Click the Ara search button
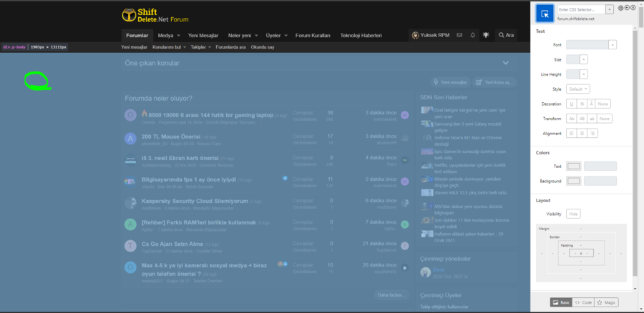Image resolution: width=644 pixels, height=313 pixels. pyautogui.click(x=506, y=35)
